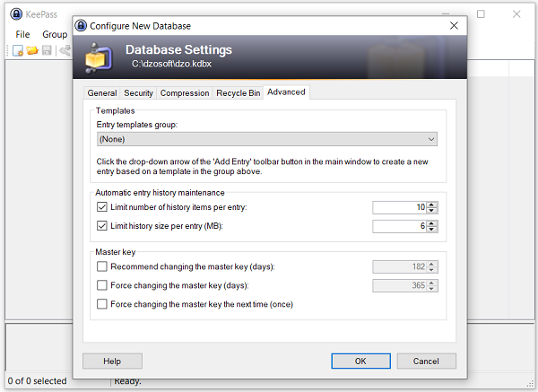
Task: Open the File menu in KeePass
Action: (x=22, y=34)
